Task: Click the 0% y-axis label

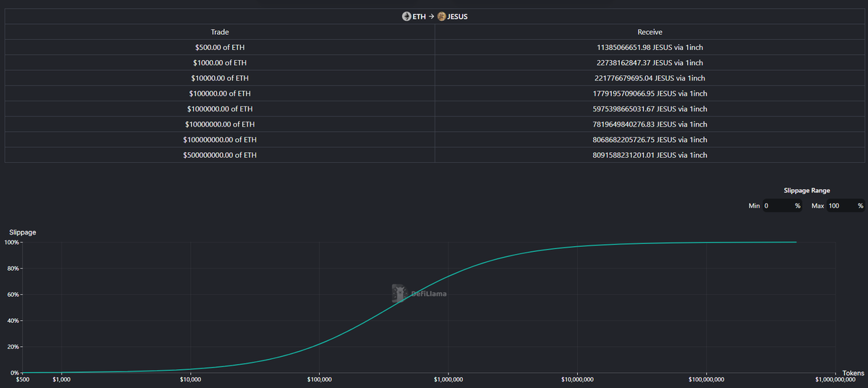Action: 14,373
